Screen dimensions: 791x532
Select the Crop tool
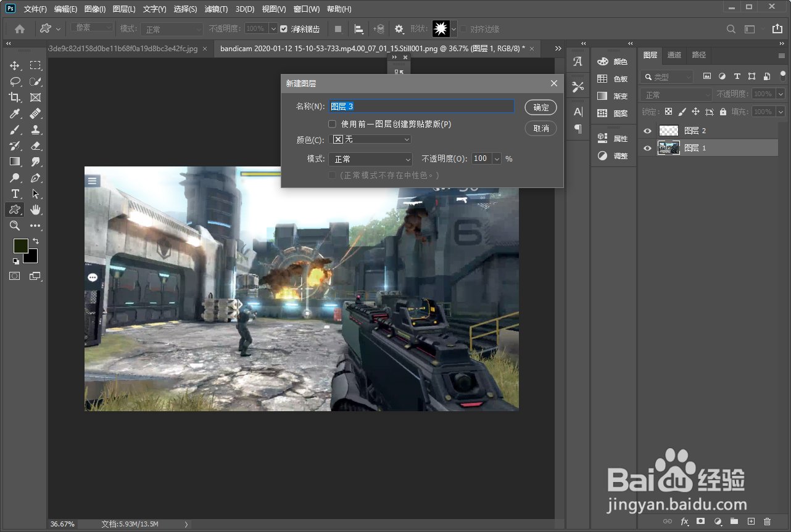coord(15,97)
